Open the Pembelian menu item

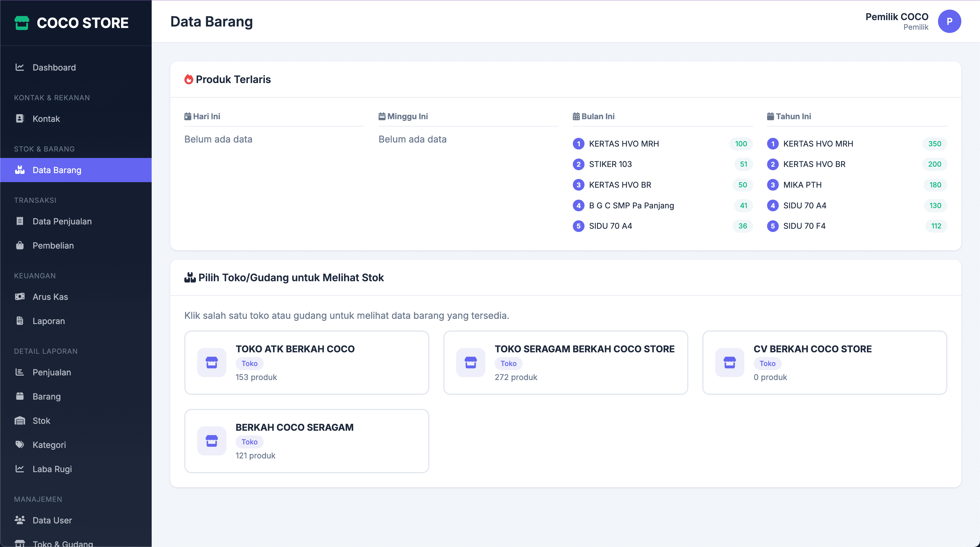(76, 246)
